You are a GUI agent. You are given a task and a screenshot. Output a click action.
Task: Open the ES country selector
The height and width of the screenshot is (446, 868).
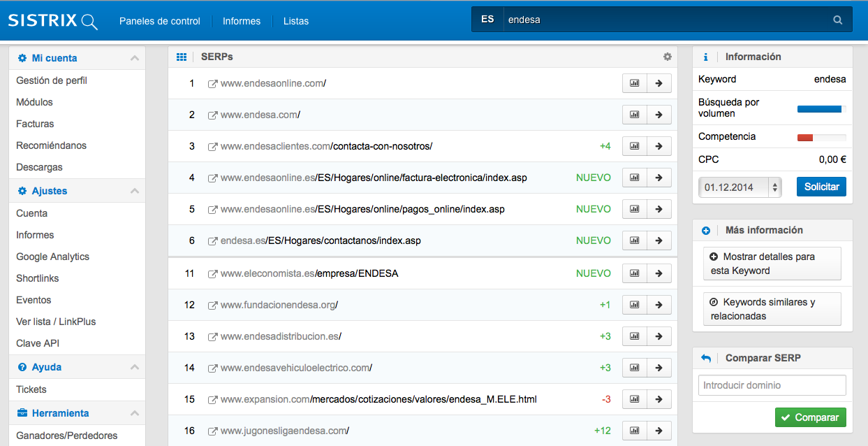pyautogui.click(x=487, y=20)
